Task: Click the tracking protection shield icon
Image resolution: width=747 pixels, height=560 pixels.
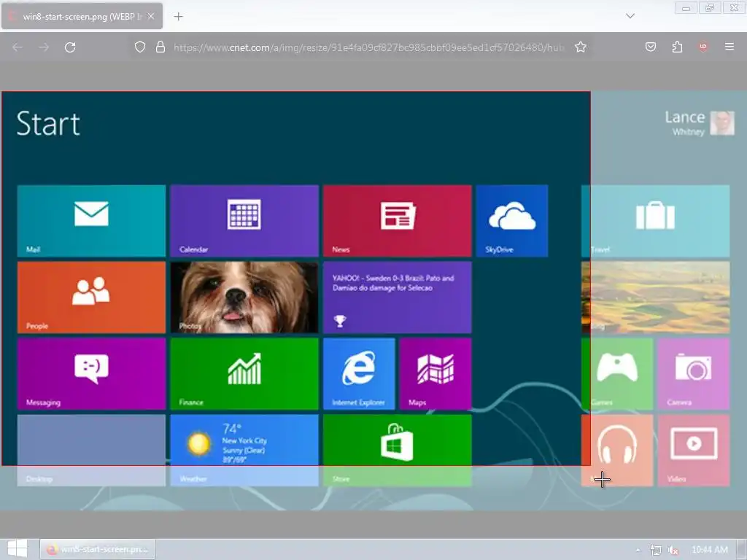Action: 139,47
